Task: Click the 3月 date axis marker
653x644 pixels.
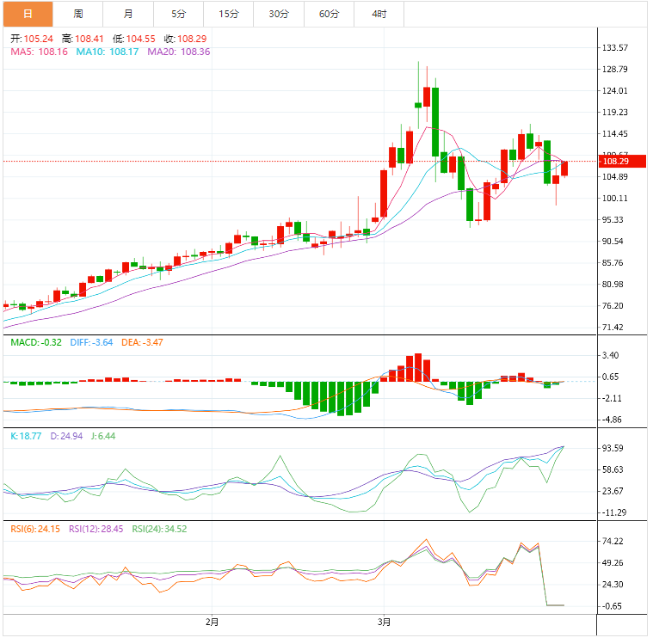Action: (x=385, y=621)
